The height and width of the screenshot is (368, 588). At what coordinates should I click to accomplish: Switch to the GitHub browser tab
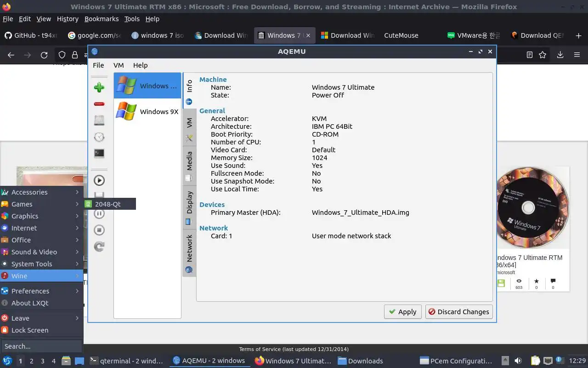click(x=31, y=35)
